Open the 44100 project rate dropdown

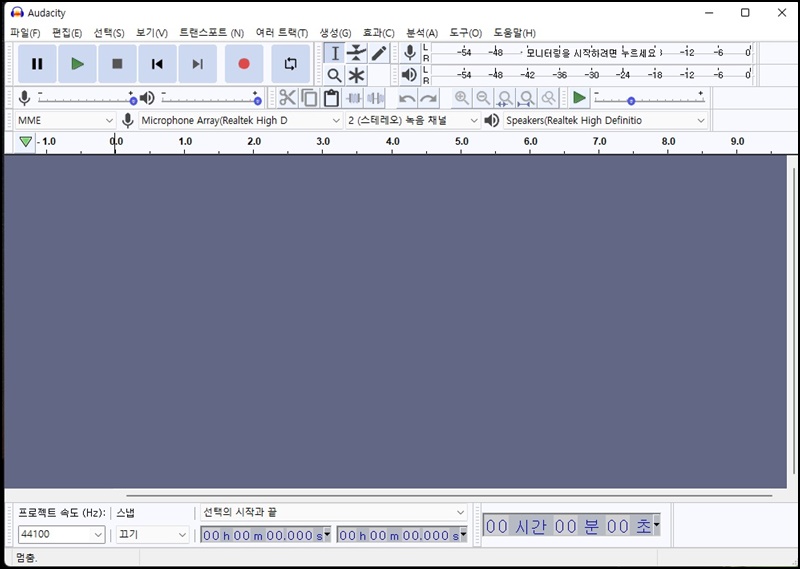point(62,534)
